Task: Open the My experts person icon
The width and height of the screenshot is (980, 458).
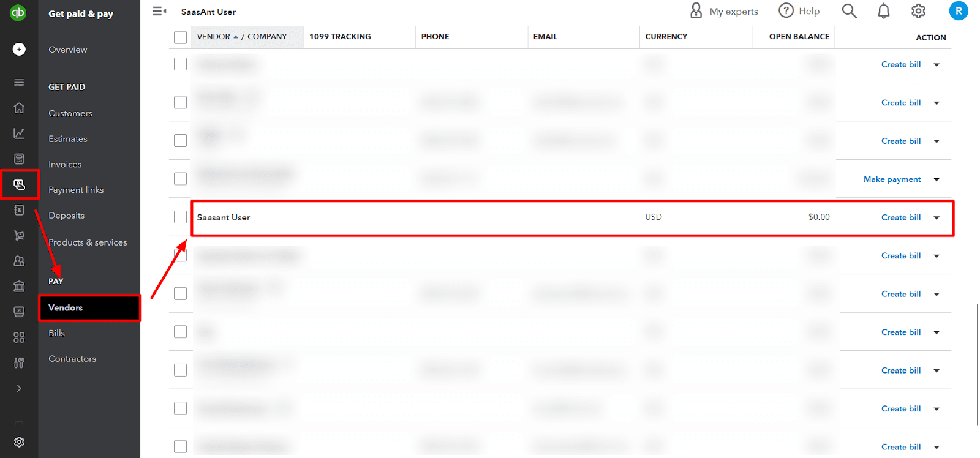Action: click(x=696, y=10)
